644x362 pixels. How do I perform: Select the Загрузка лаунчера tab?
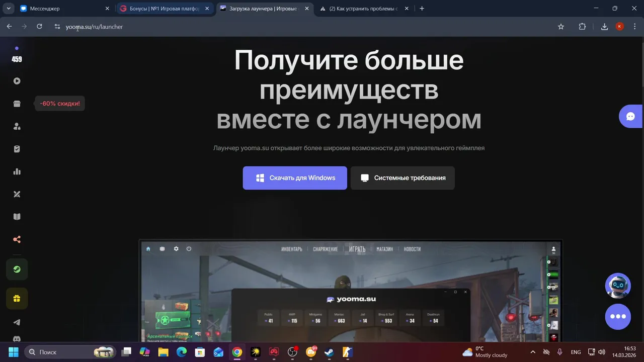click(x=264, y=9)
